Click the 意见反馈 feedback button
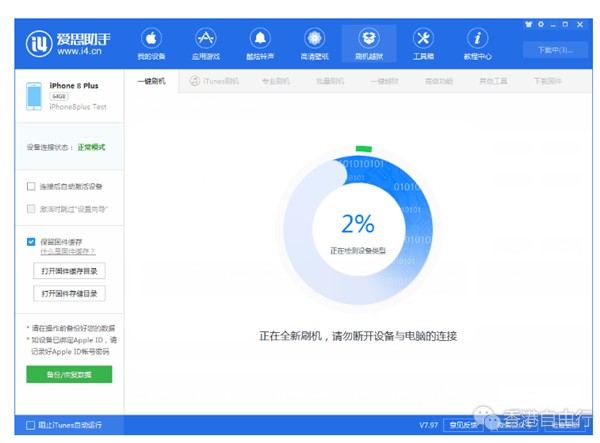The height and width of the screenshot is (443, 600). (463, 425)
